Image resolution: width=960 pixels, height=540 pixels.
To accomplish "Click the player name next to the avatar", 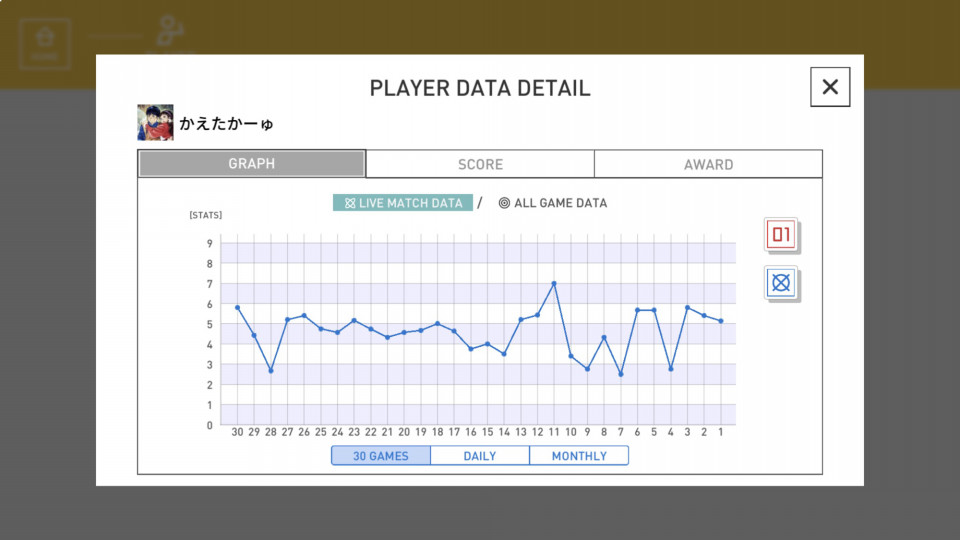I will [x=226, y=124].
